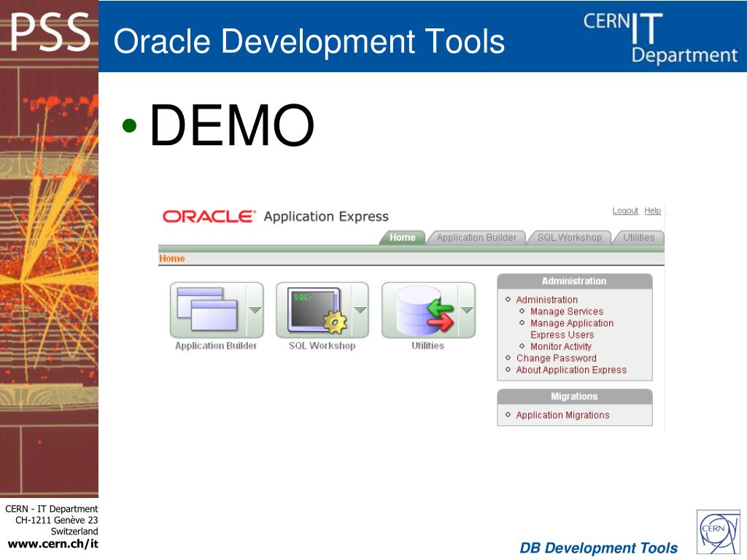
Task: Open Monitor Activity link
Action: pos(561,346)
